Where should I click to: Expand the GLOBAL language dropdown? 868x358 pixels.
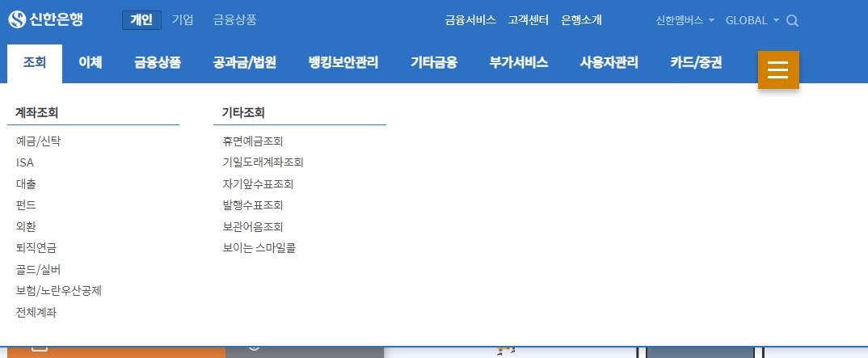[752, 20]
